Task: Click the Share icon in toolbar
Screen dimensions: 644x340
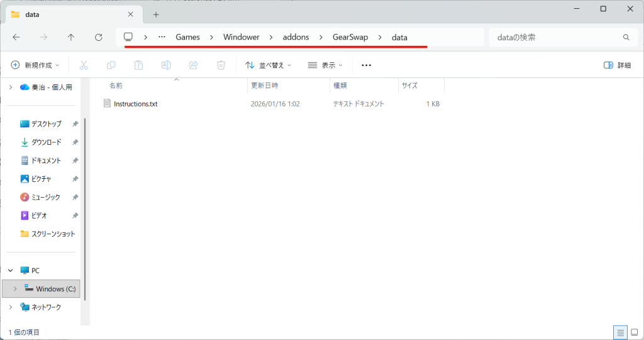Action: (x=194, y=65)
